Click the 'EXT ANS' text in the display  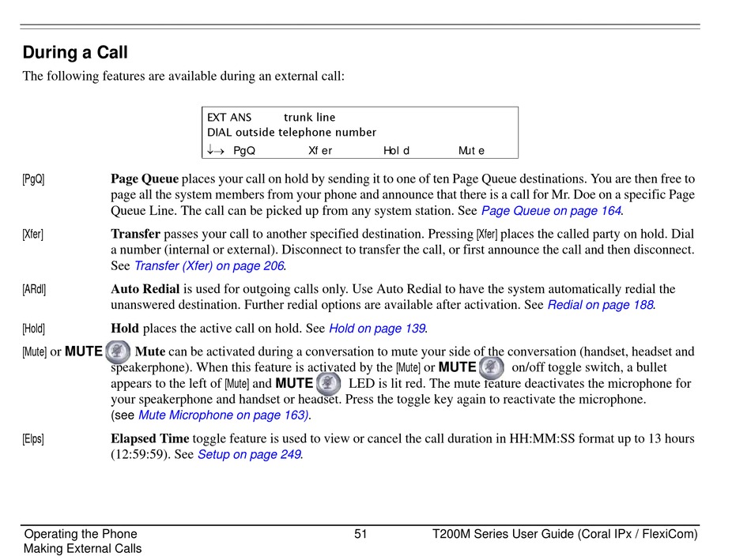coord(229,117)
